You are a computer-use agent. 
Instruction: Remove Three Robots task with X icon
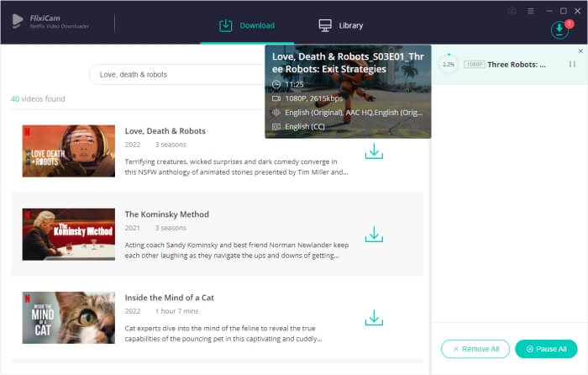click(x=580, y=51)
